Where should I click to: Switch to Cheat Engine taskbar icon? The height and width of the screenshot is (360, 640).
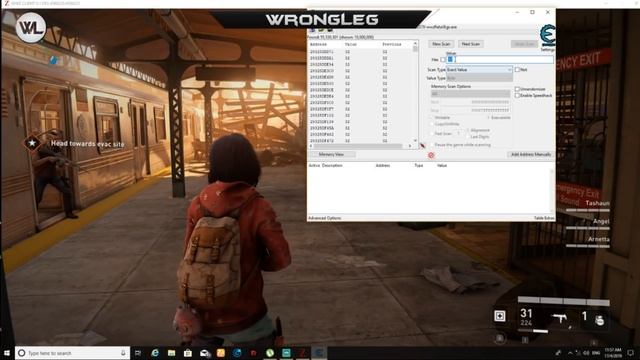(x=319, y=353)
